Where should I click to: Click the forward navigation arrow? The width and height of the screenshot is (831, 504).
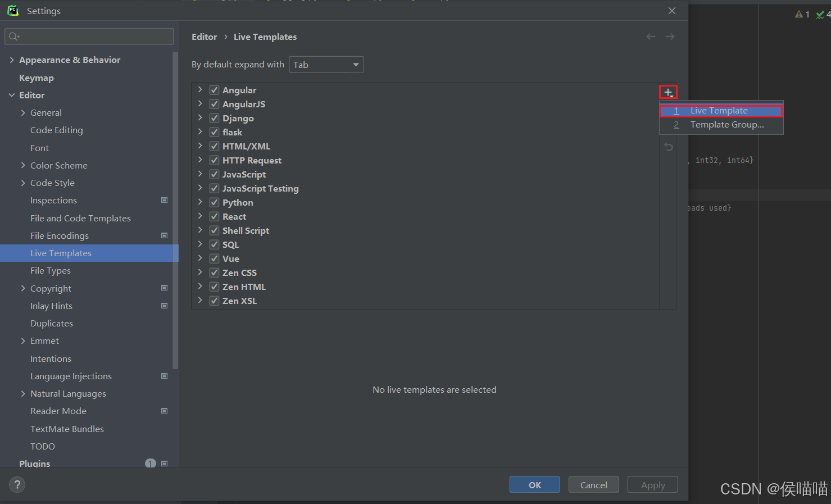670,37
